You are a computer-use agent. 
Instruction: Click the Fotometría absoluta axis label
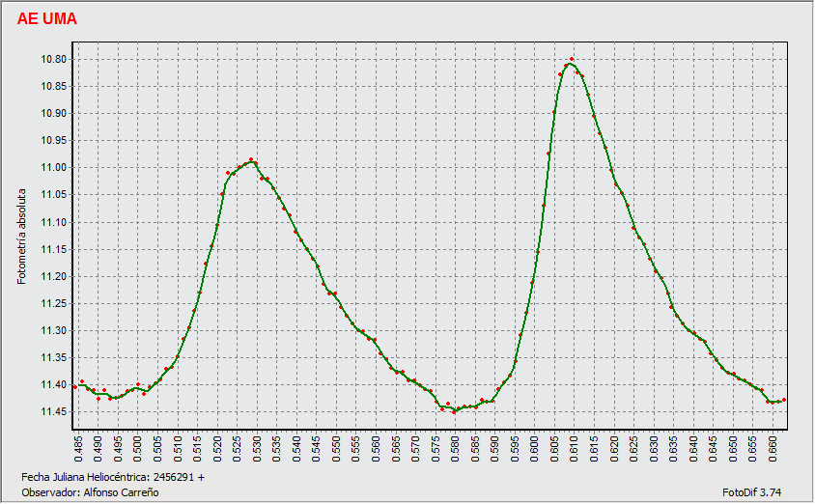click(x=23, y=237)
